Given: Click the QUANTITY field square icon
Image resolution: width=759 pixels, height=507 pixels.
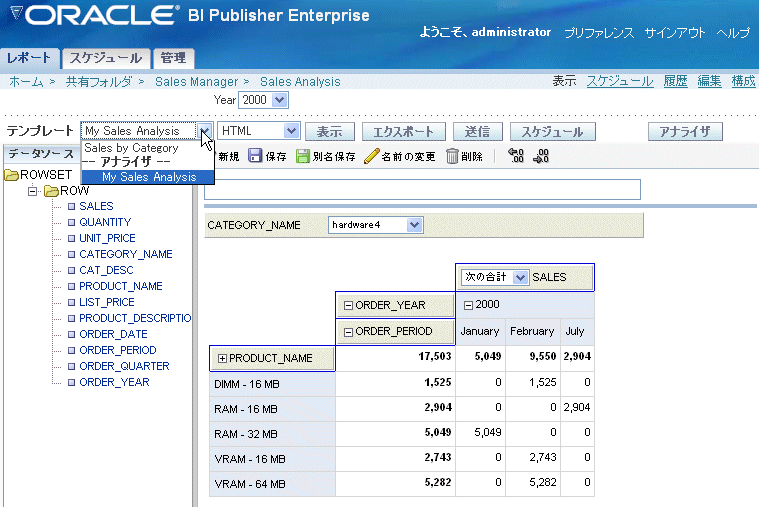Looking at the screenshot, I should tap(72, 222).
